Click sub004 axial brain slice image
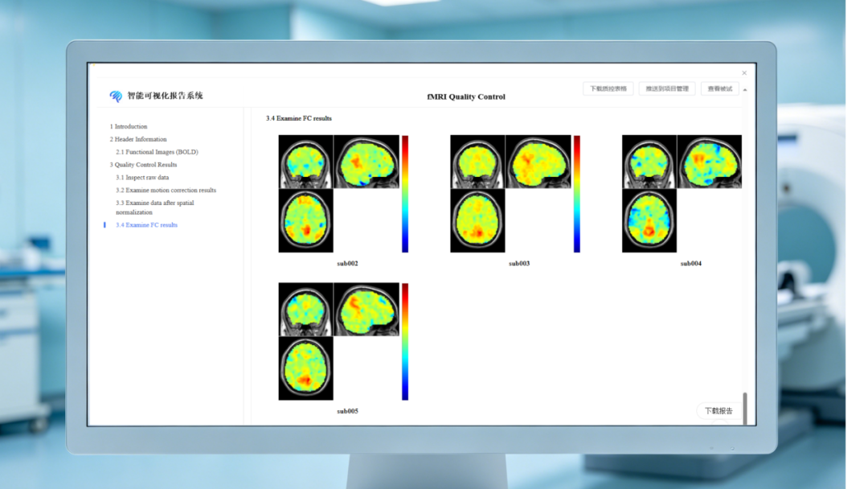 click(x=649, y=220)
